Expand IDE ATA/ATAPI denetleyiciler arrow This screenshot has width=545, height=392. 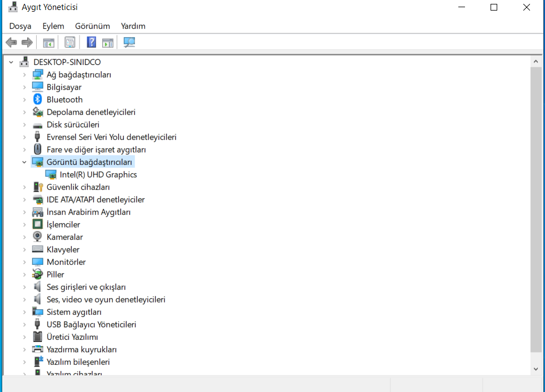coord(24,199)
